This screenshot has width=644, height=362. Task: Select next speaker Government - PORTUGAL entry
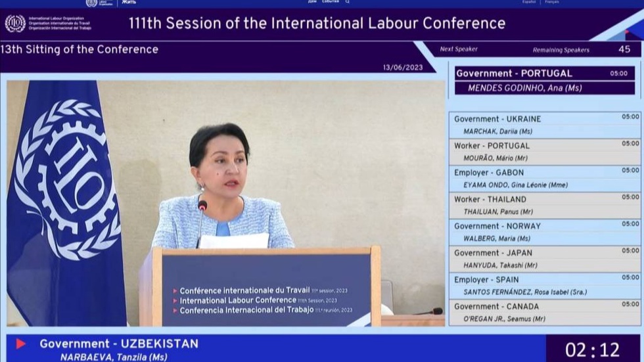tap(545, 80)
